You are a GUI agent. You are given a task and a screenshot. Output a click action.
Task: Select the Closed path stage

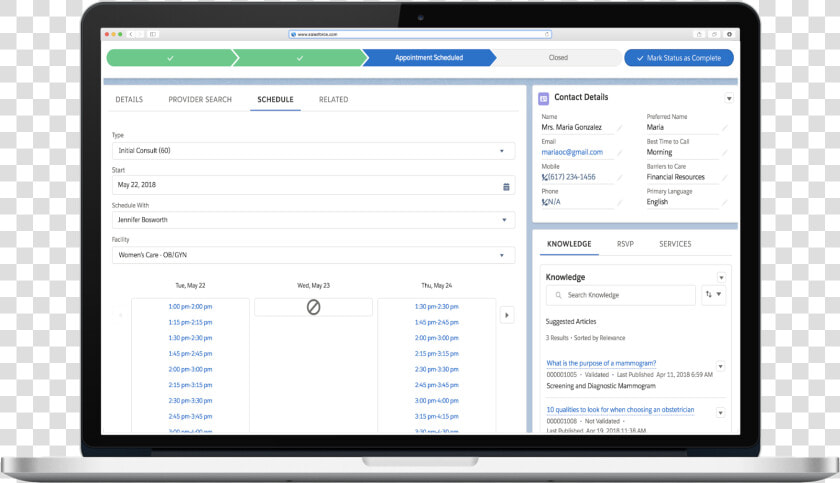click(558, 58)
